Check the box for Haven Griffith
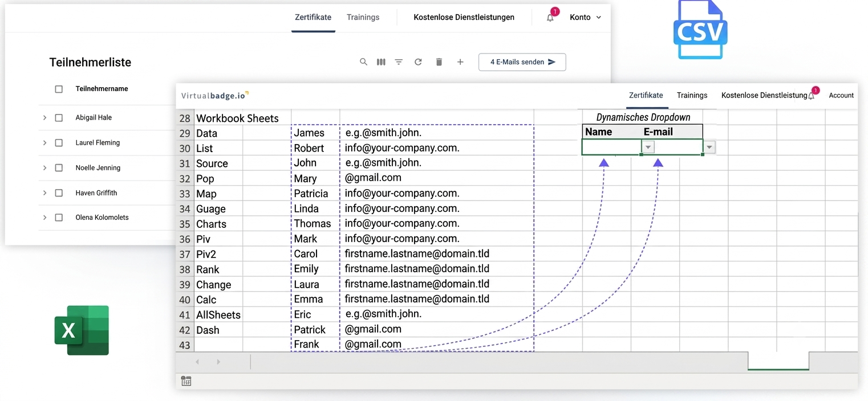868x401 pixels. point(59,193)
